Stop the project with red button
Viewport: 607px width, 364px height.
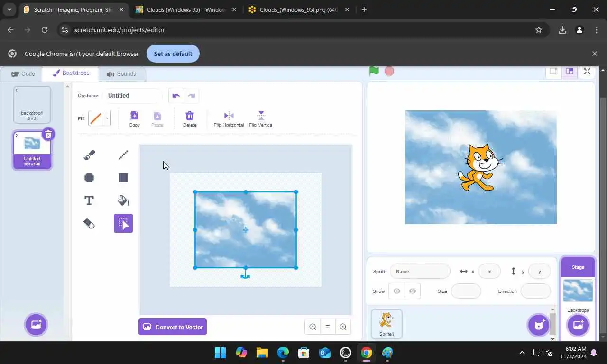tap(389, 71)
